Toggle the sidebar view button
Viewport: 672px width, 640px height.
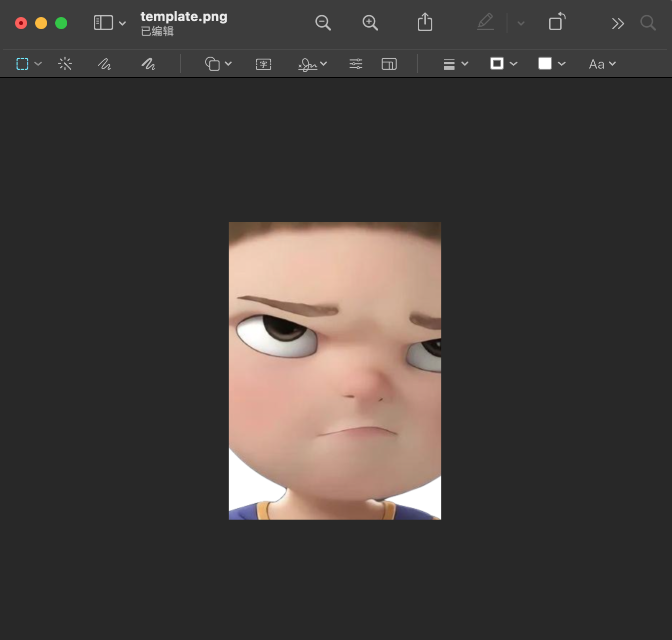pos(103,23)
